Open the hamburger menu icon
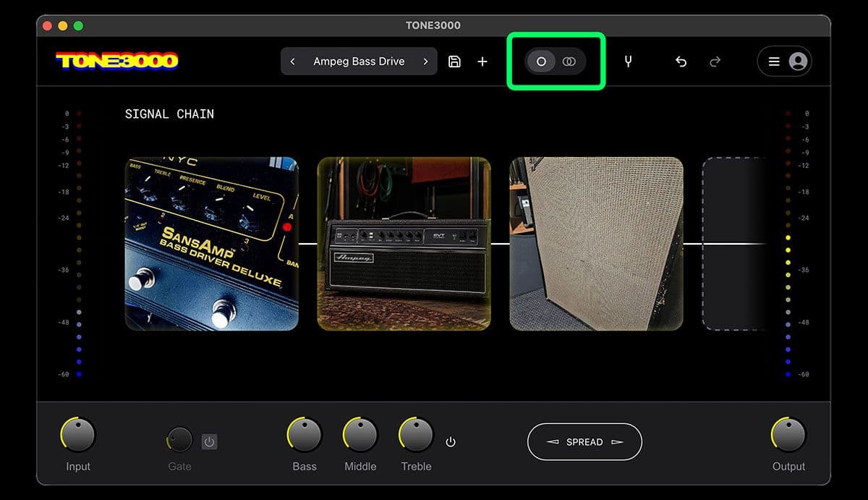The image size is (868, 500). (x=774, y=62)
